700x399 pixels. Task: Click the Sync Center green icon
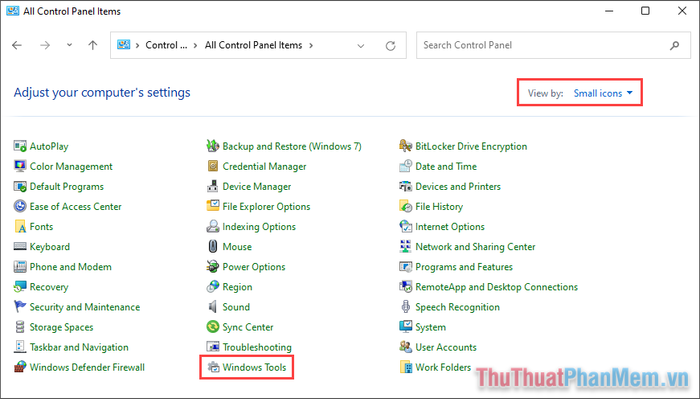pyautogui.click(x=212, y=327)
